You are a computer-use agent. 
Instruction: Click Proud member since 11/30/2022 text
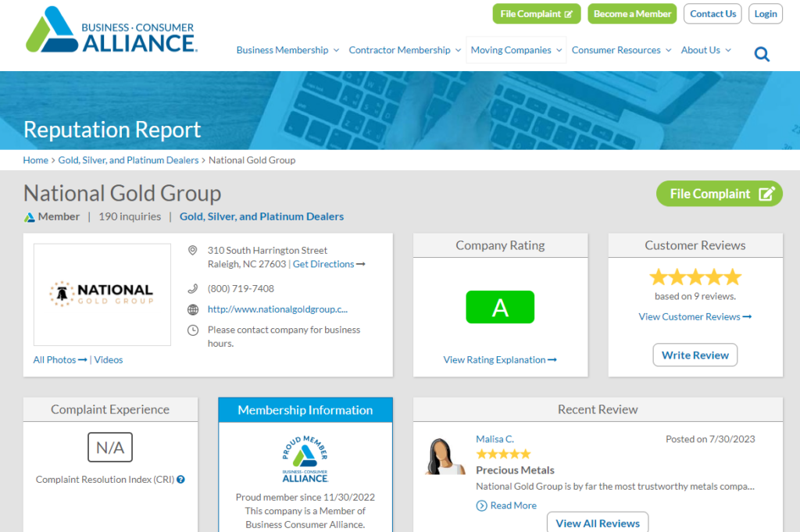coord(305,498)
